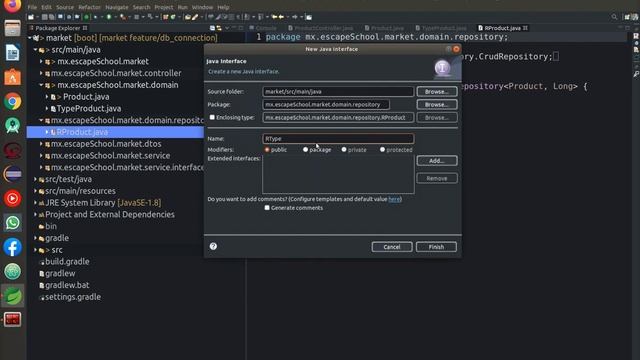Image resolution: width=640 pixels, height=360 pixels.
Task: Click Link with Editor icon in Package Explorer
Action: 219,28
